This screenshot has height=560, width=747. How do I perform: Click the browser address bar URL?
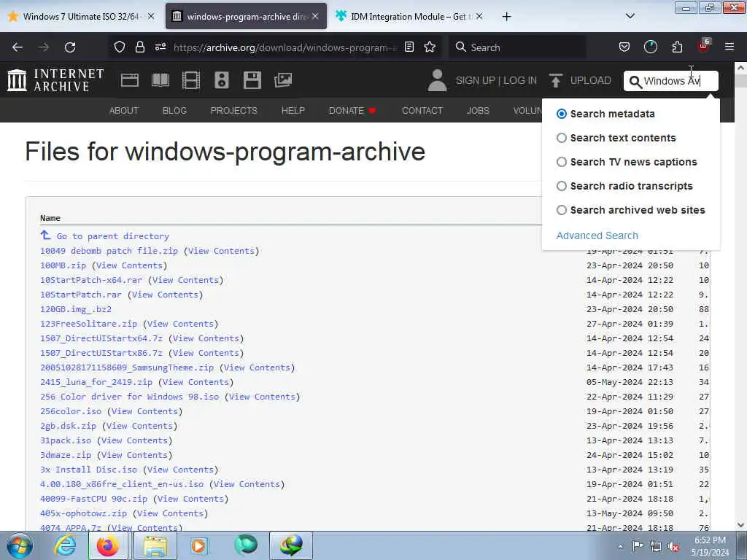pyautogui.click(x=285, y=47)
